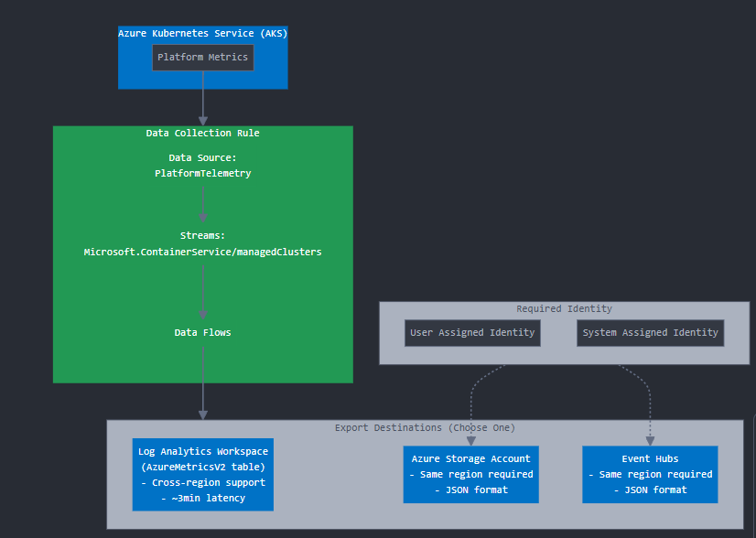
Task: Click the Platform Metrics node
Action: pos(203,58)
